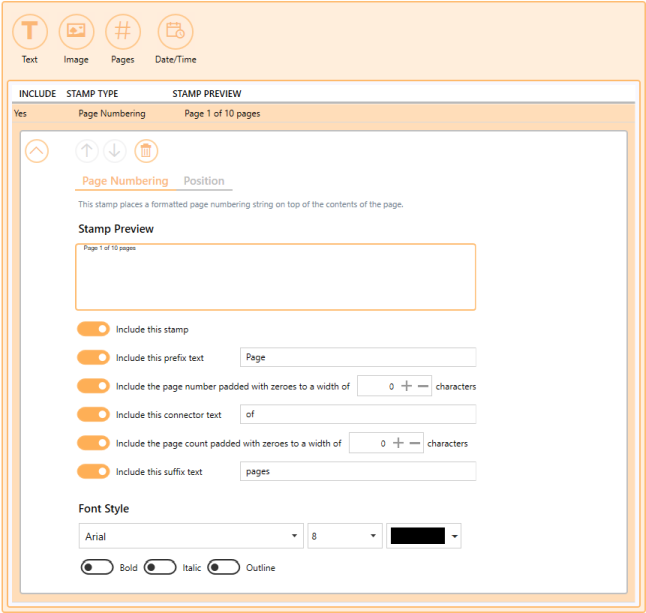646x613 pixels.
Task: Add an Image stamp
Action: [x=76, y=32]
